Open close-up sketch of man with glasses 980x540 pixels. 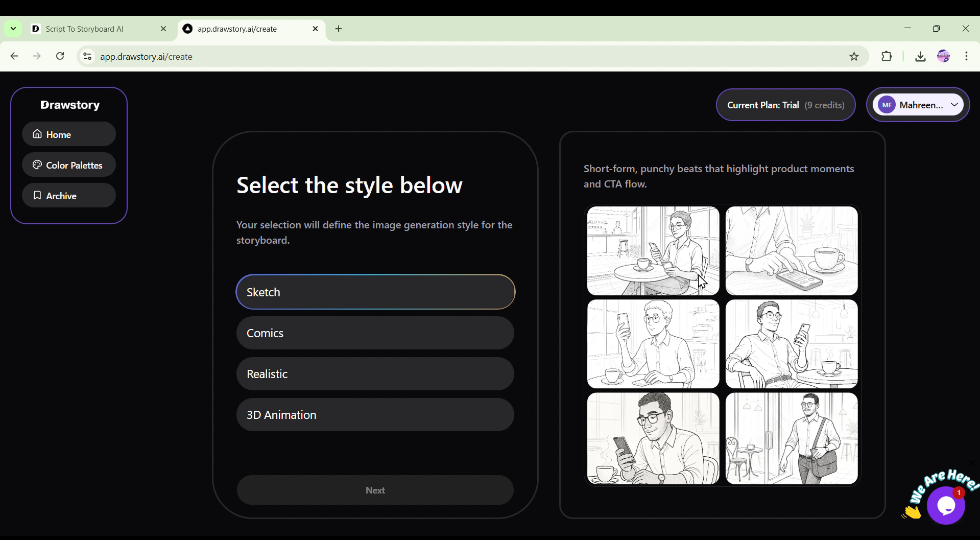(x=653, y=438)
